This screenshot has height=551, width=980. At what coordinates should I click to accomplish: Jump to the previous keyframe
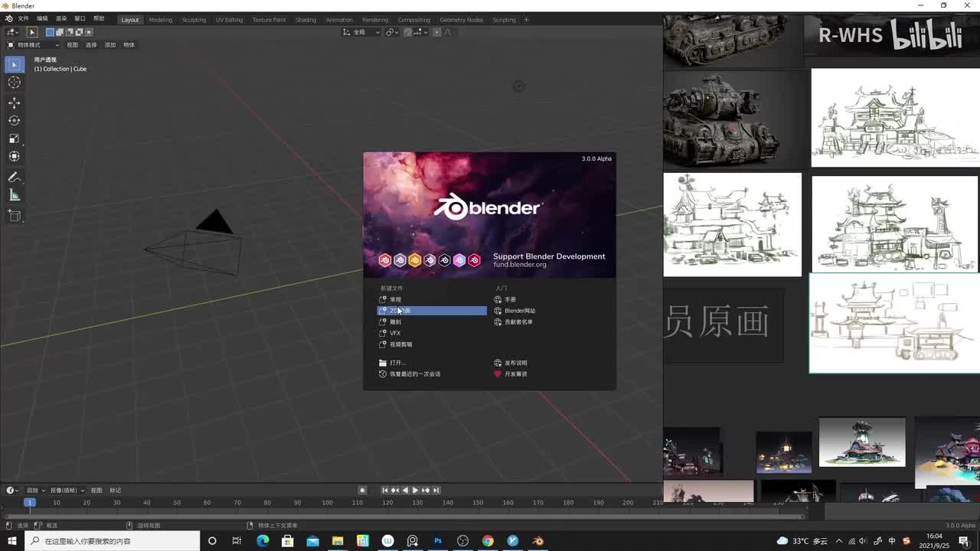click(395, 490)
